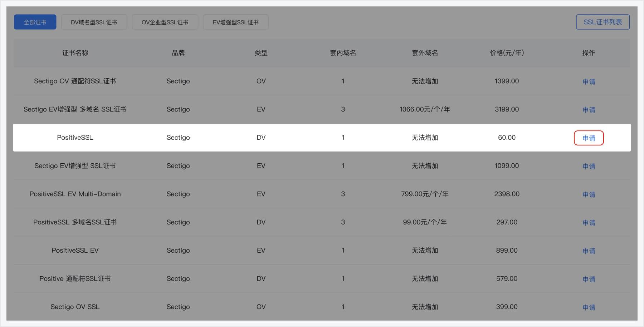644x327 pixels.
Task: Click 申请 for Positive 通配符SSL证书
Action: tap(589, 279)
